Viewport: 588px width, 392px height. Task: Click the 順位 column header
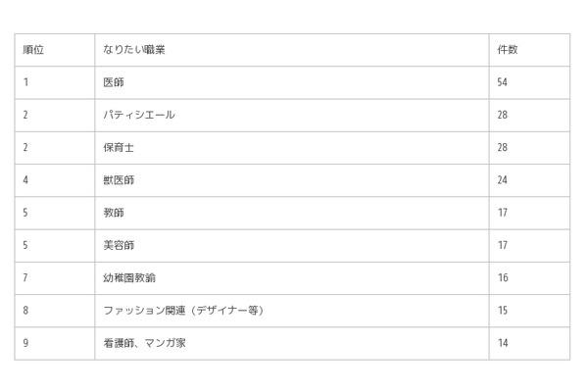pyautogui.click(x=33, y=50)
